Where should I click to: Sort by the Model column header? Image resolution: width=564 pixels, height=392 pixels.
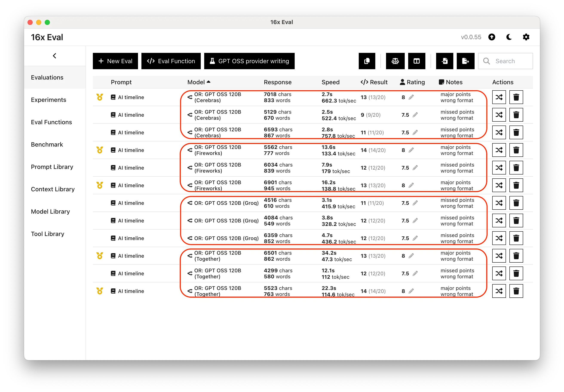(x=199, y=82)
